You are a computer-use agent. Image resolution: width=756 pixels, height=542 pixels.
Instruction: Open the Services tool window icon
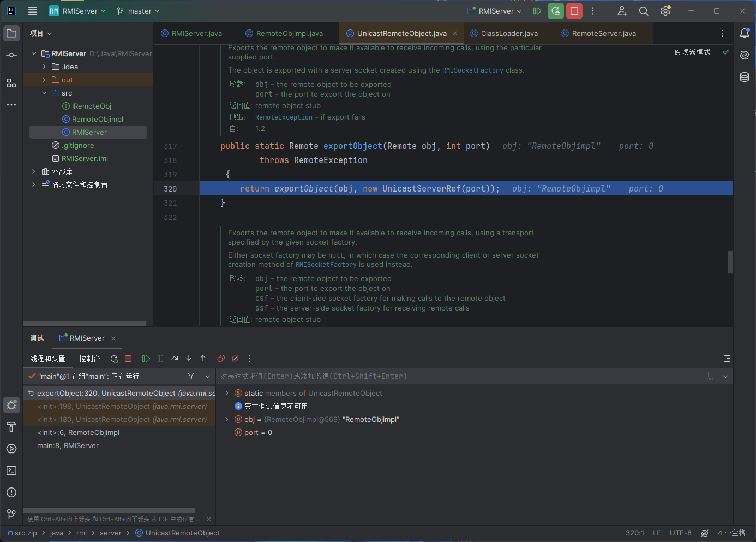(11, 449)
